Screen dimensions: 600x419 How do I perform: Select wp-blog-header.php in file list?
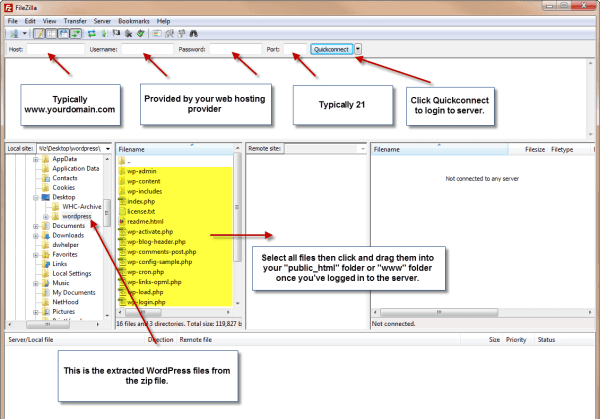pyautogui.click(x=156, y=242)
